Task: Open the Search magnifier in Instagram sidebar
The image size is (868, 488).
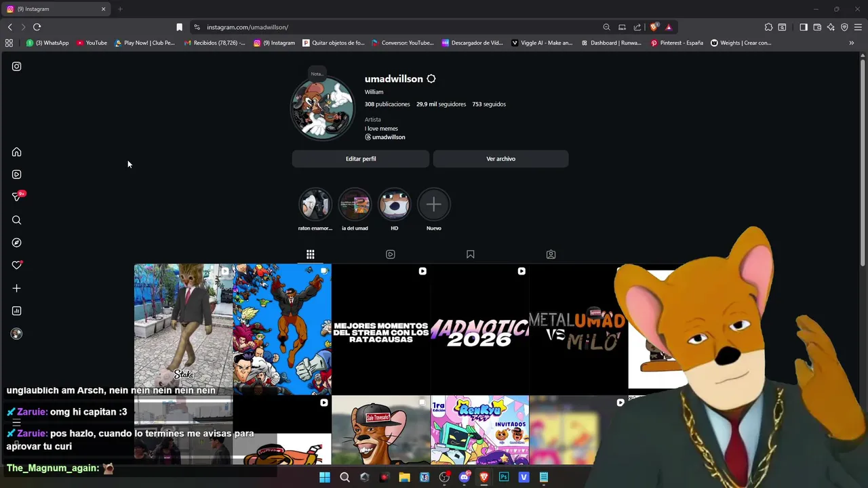Action: (16, 220)
